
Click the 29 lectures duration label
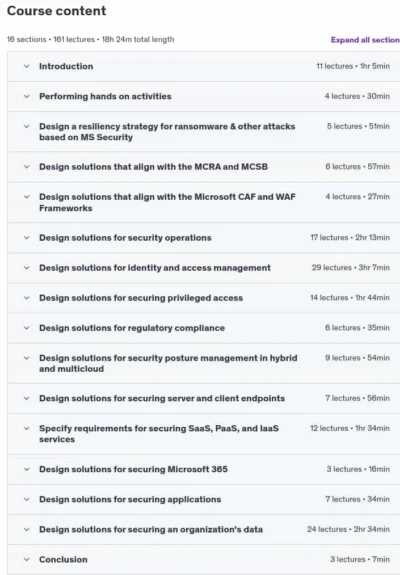click(x=351, y=268)
